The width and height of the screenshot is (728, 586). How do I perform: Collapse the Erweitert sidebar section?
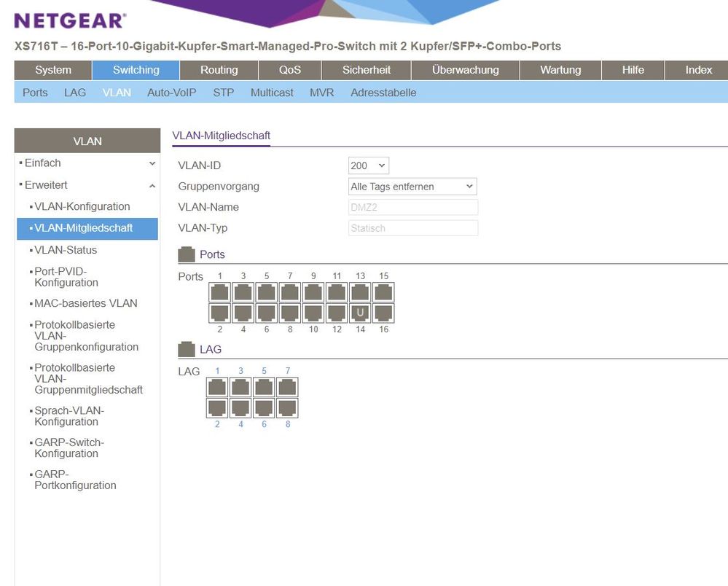[152, 186]
